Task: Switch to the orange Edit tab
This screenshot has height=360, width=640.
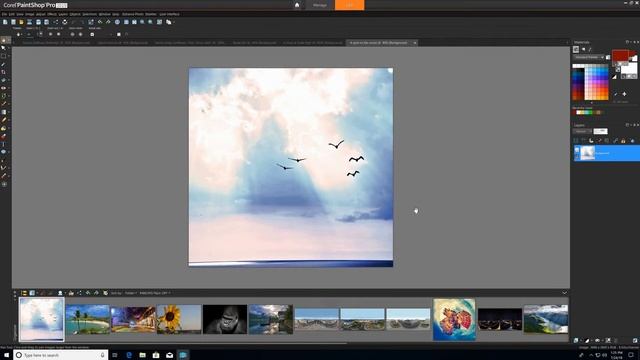Action: (349, 5)
